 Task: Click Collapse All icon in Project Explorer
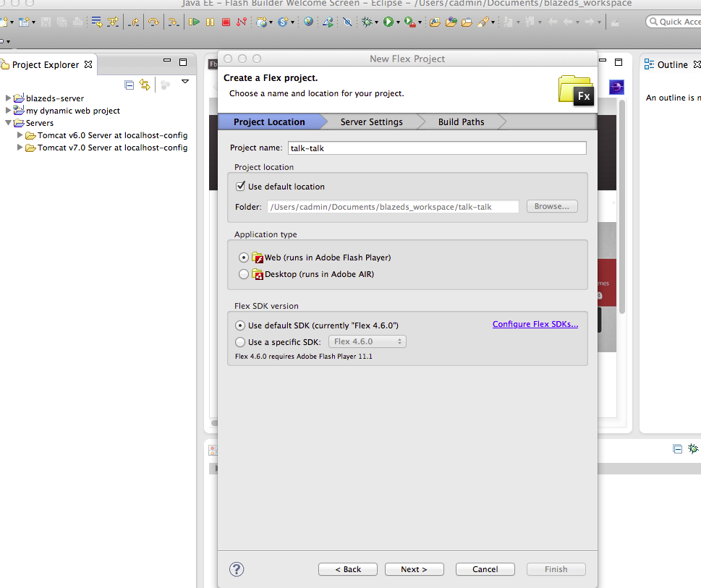click(x=129, y=85)
